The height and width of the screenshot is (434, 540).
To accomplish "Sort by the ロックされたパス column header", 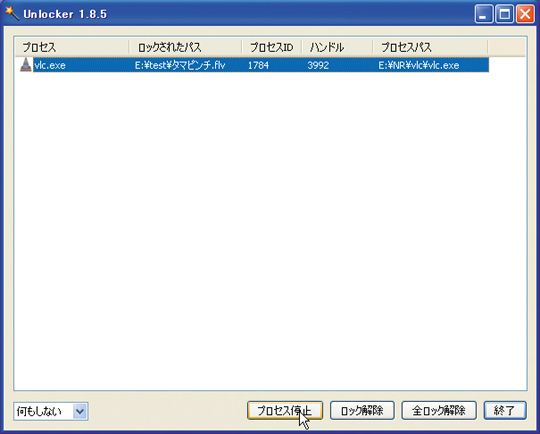I will pos(186,47).
